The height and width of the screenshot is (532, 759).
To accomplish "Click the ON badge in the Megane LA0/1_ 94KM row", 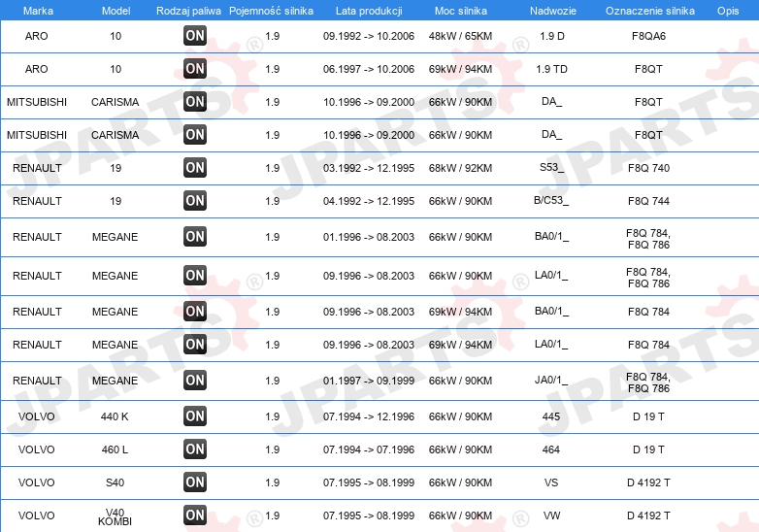I will tap(195, 345).
